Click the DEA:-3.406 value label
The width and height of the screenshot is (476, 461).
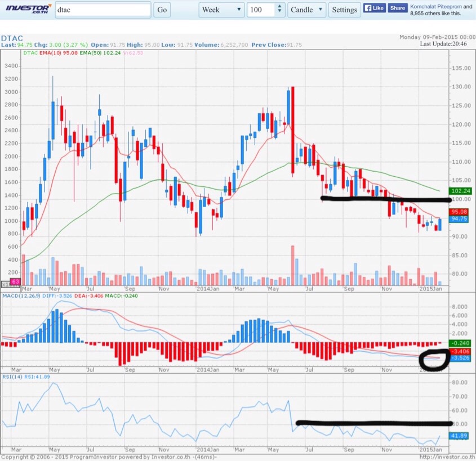88,296
